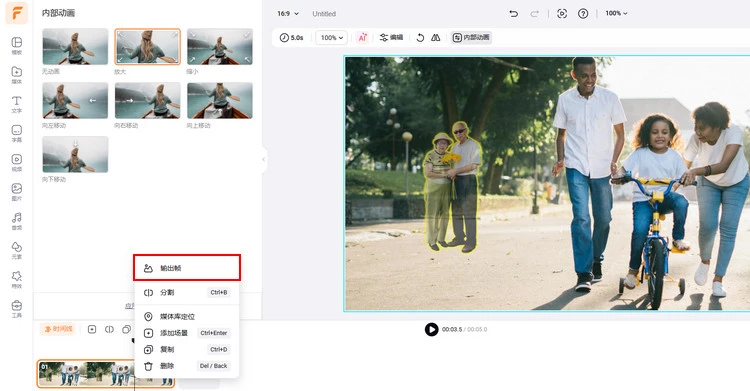Open the 图片 photo sidebar panel
Screen dimensions: 750x391
pyautogui.click(x=17, y=192)
